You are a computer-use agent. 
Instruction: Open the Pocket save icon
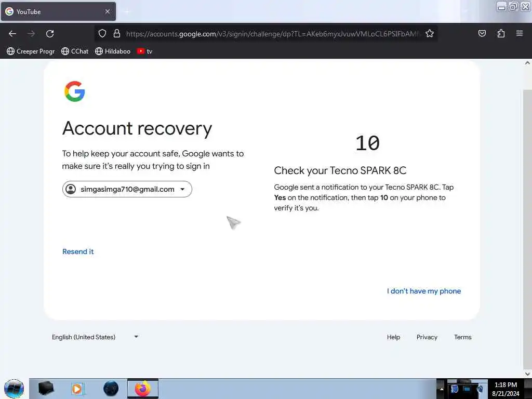pyautogui.click(x=482, y=33)
